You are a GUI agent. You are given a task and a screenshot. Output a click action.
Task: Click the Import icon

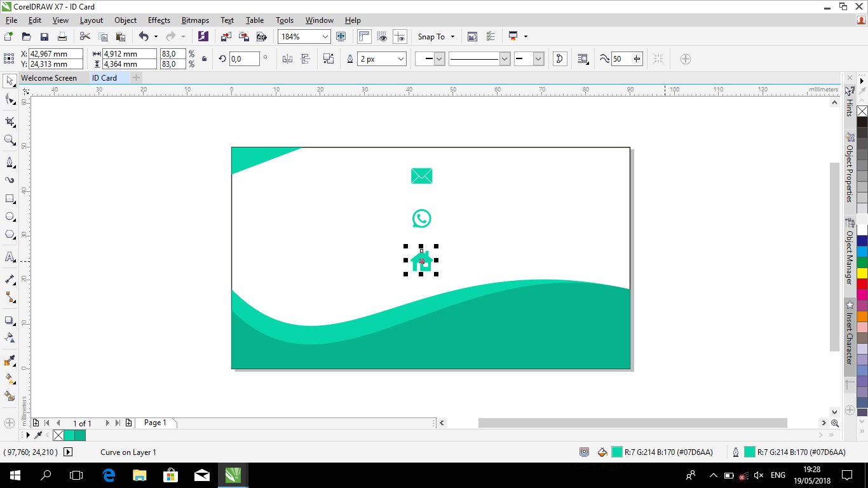(x=226, y=37)
